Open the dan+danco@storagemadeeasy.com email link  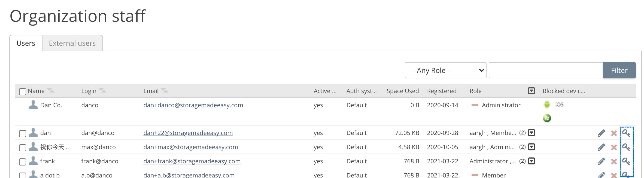[x=193, y=105]
